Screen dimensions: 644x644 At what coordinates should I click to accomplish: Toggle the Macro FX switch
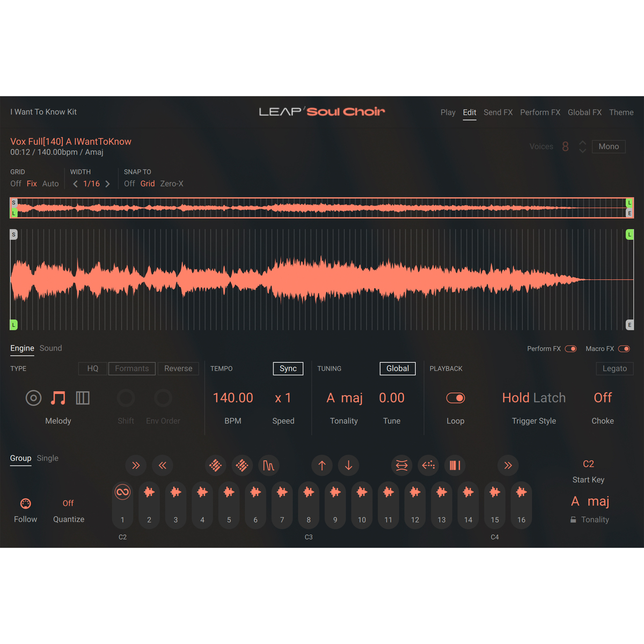click(624, 349)
